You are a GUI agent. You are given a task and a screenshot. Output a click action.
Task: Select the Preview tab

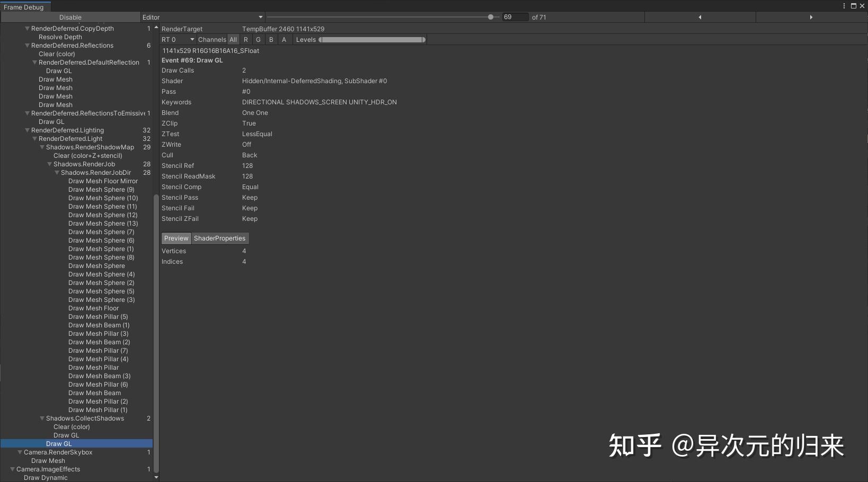pos(176,238)
